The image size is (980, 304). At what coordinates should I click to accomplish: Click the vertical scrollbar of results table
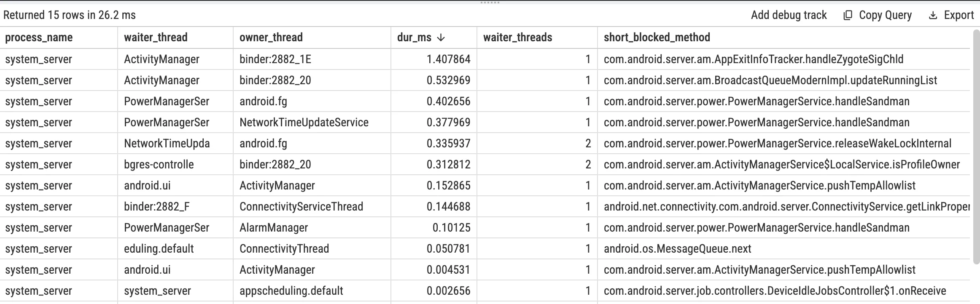pos(976,147)
